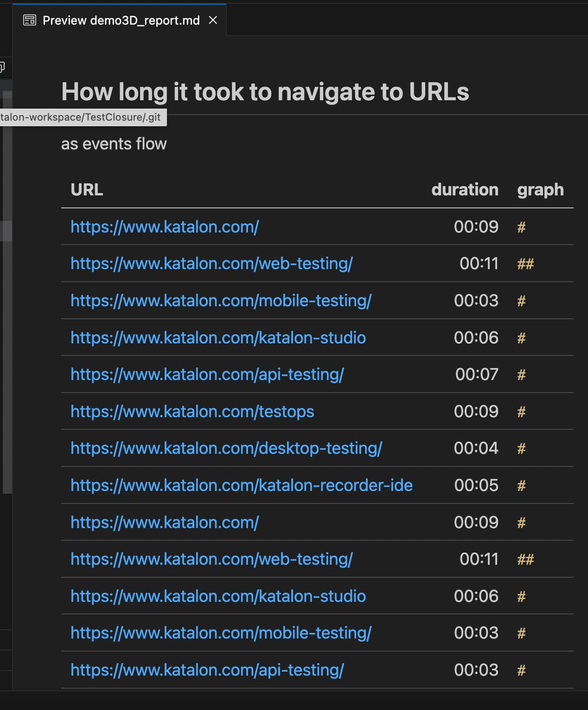The height and width of the screenshot is (710, 588).
Task: Visit the first api-testing link
Action: coord(207,374)
